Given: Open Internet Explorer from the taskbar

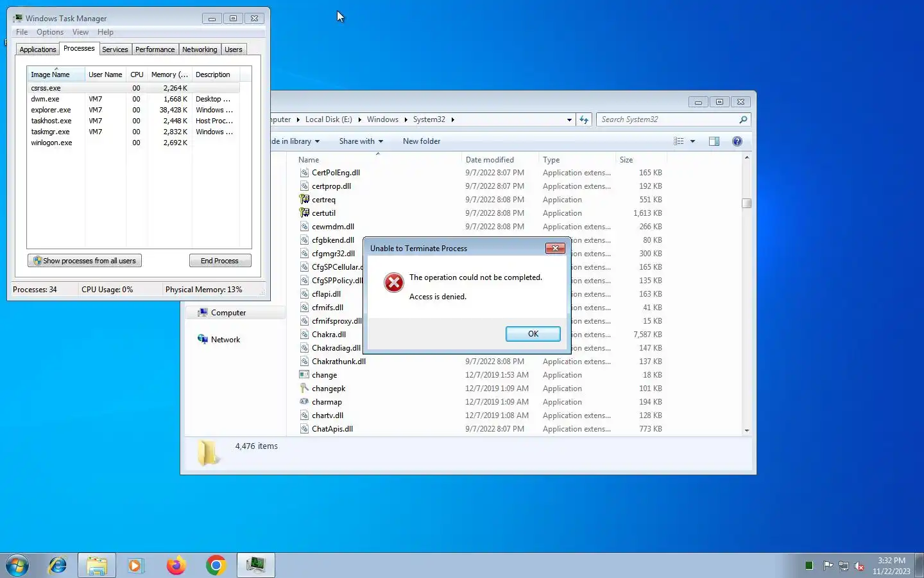Looking at the screenshot, I should point(58,565).
